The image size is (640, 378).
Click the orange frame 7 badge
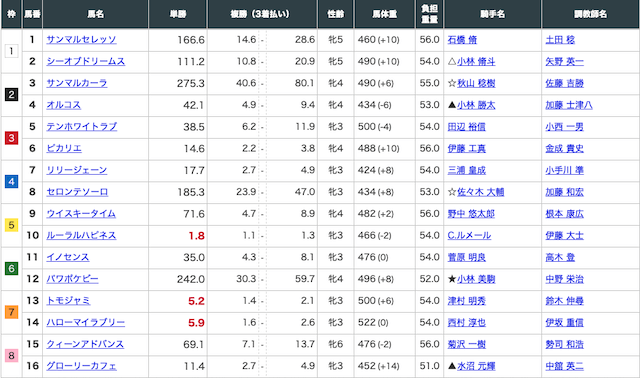[x=11, y=312]
